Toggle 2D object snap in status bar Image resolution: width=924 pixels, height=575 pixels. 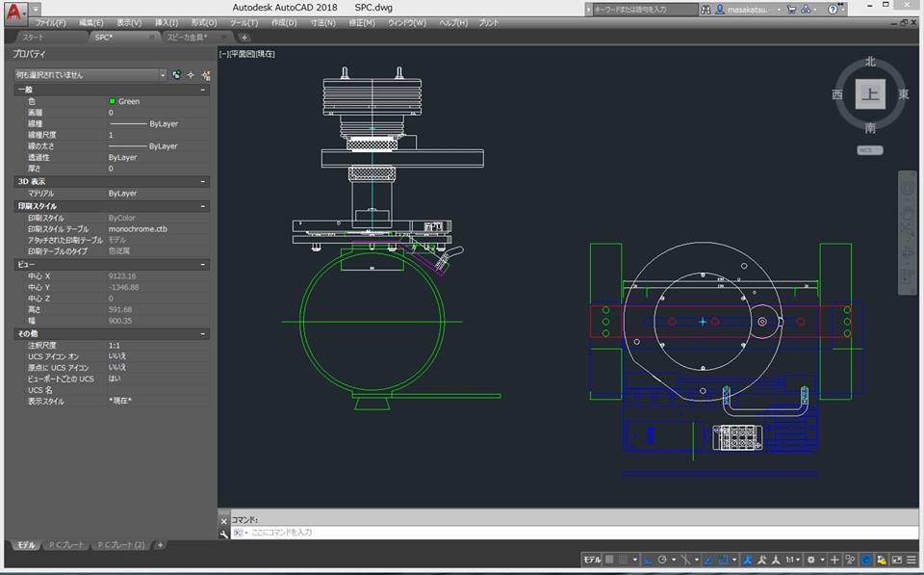pos(724,560)
